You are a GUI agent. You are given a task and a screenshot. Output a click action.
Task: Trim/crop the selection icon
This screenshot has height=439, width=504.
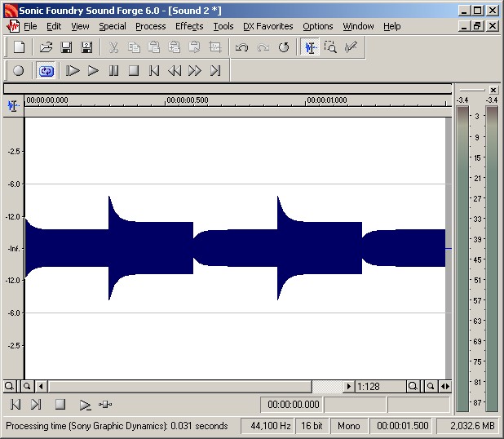tap(215, 47)
